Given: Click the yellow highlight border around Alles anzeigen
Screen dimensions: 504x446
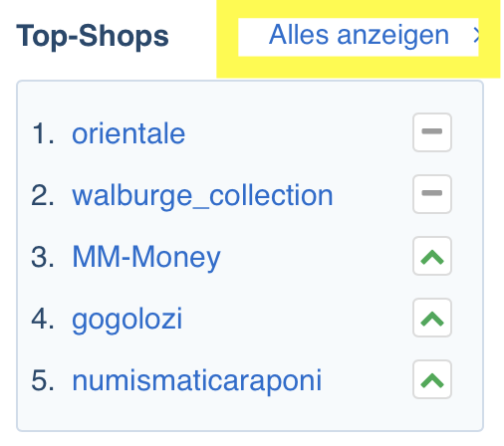Looking at the screenshot, I should [359, 67].
